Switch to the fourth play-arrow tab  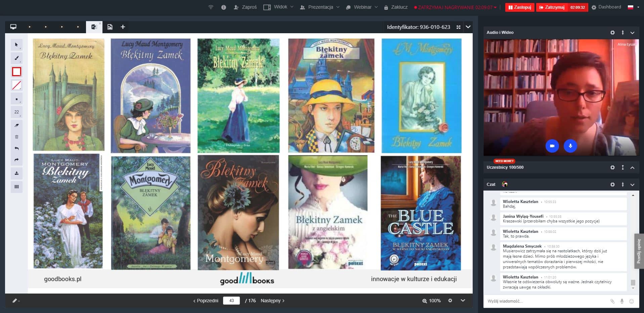click(78, 27)
